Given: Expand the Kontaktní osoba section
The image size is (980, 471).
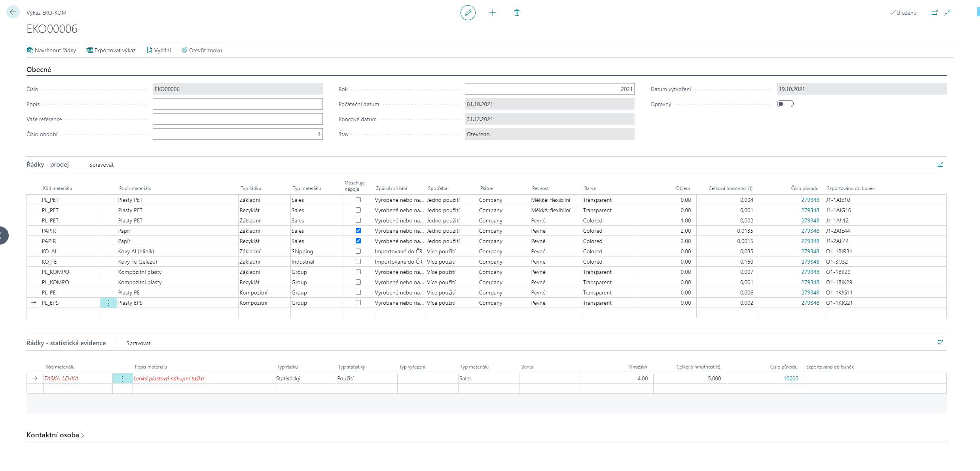Looking at the screenshot, I should [x=55, y=435].
